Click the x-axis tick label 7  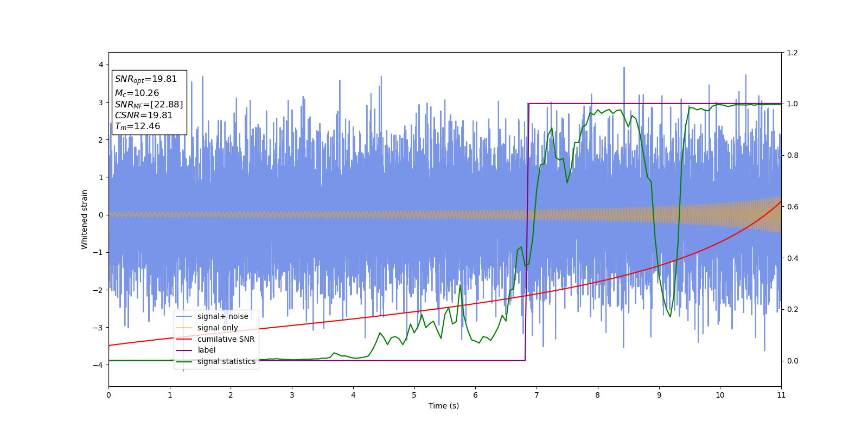[x=537, y=395]
